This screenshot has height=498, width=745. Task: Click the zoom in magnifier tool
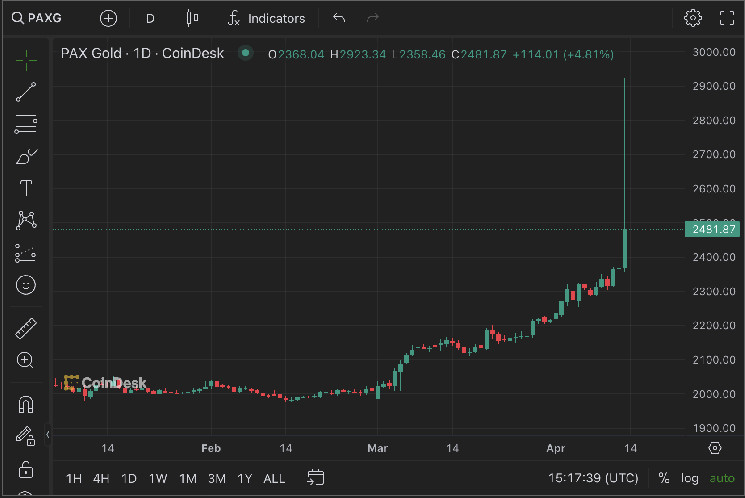tap(26, 360)
